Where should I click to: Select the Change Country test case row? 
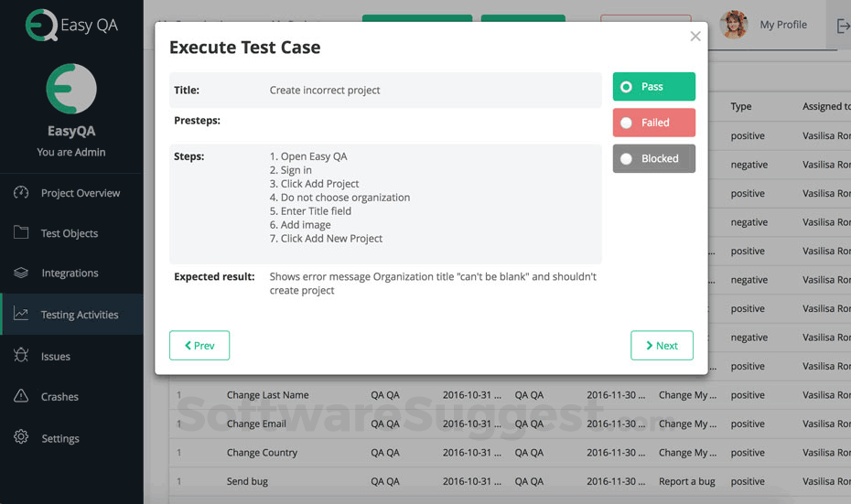(x=261, y=453)
